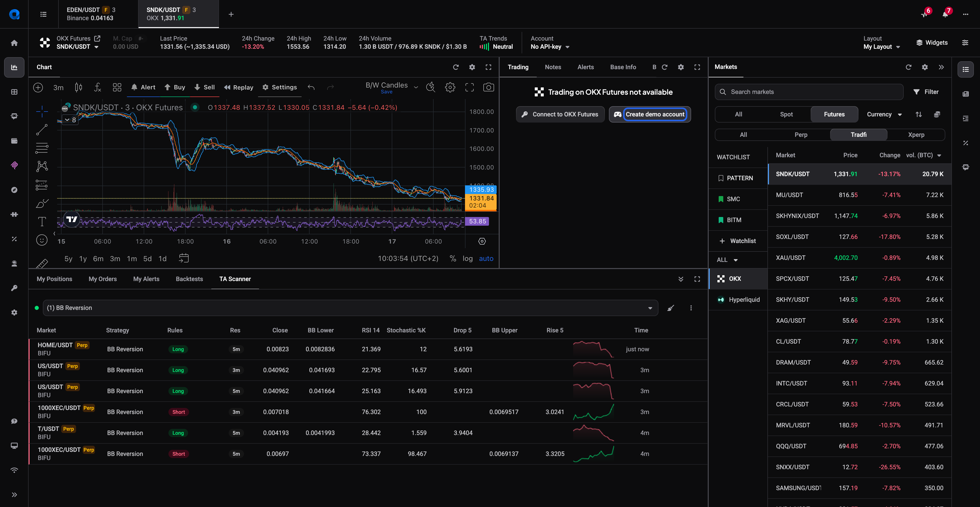
Task: Collapse the bottom panel double chevron
Action: pos(681,279)
